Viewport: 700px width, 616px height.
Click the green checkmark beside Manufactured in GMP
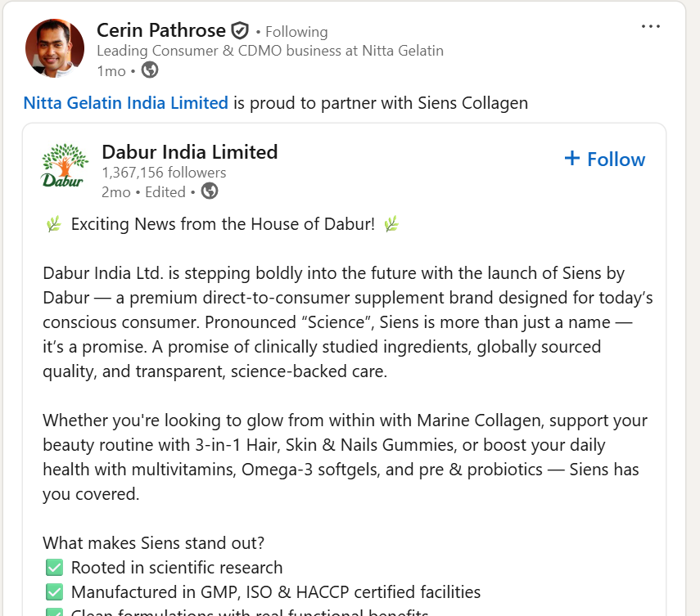click(54, 591)
